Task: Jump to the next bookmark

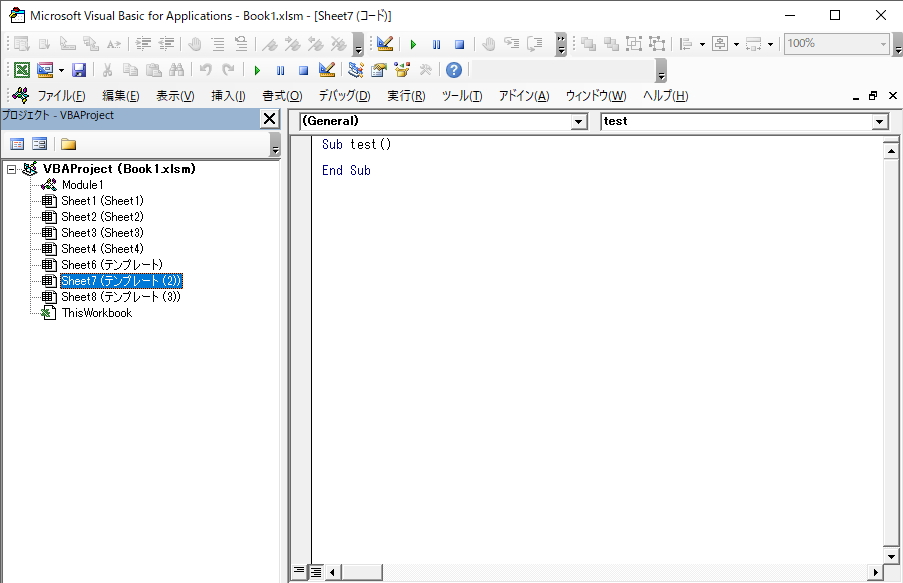Action: [x=293, y=44]
